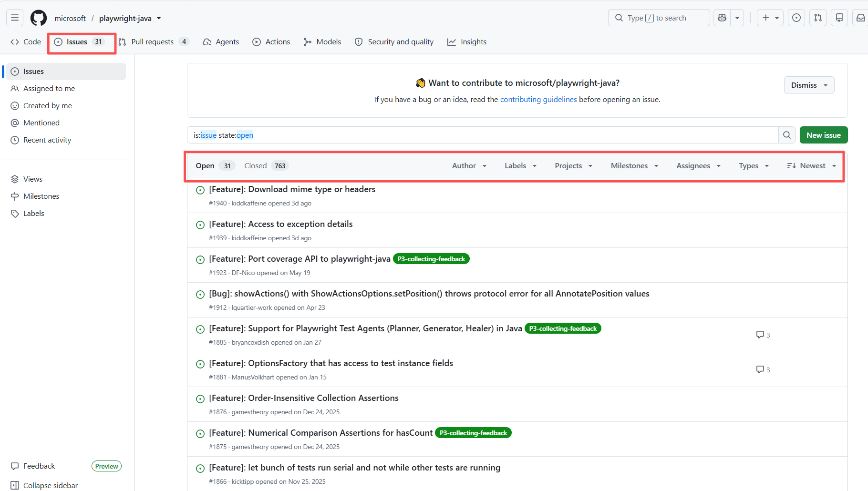
Task: Click P3-collecting-feedback label on Port coverage issue
Action: click(431, 259)
